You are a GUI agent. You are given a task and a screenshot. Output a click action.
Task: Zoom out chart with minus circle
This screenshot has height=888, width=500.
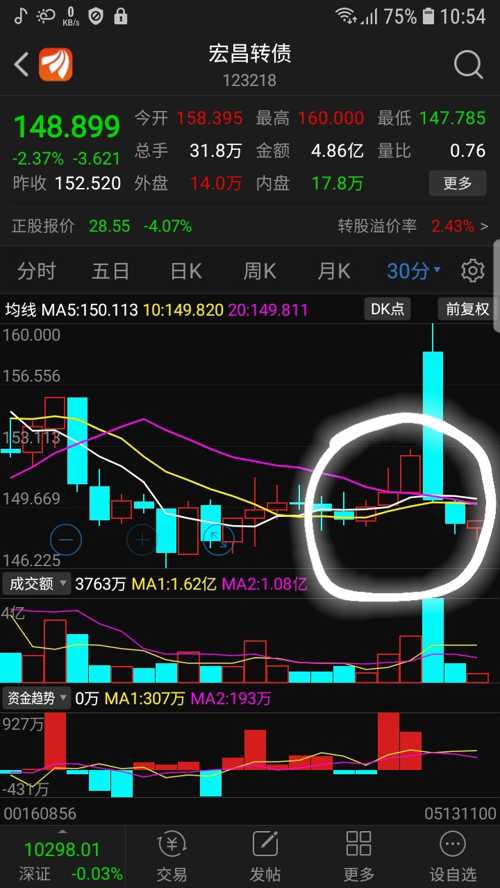click(x=66, y=539)
